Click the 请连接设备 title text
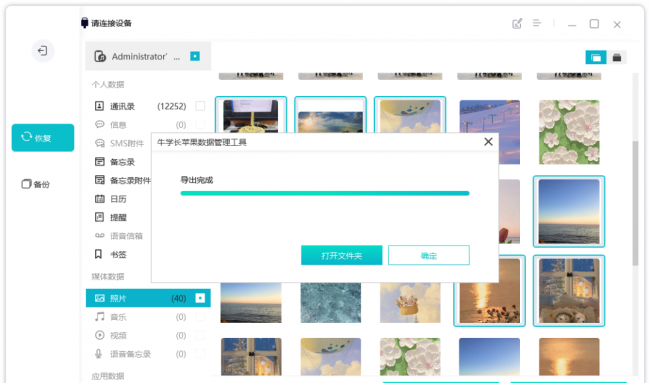Image resolution: width=650 pixels, height=383 pixels. pos(111,23)
